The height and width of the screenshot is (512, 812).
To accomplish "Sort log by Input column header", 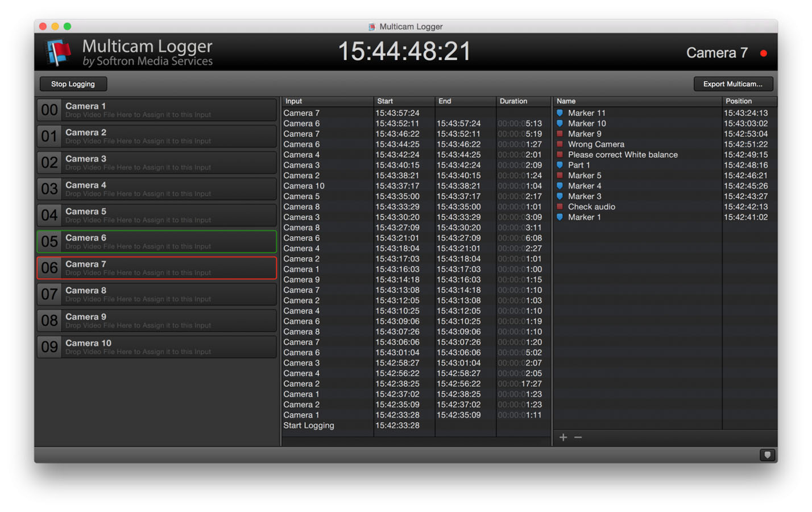I will tap(328, 101).
